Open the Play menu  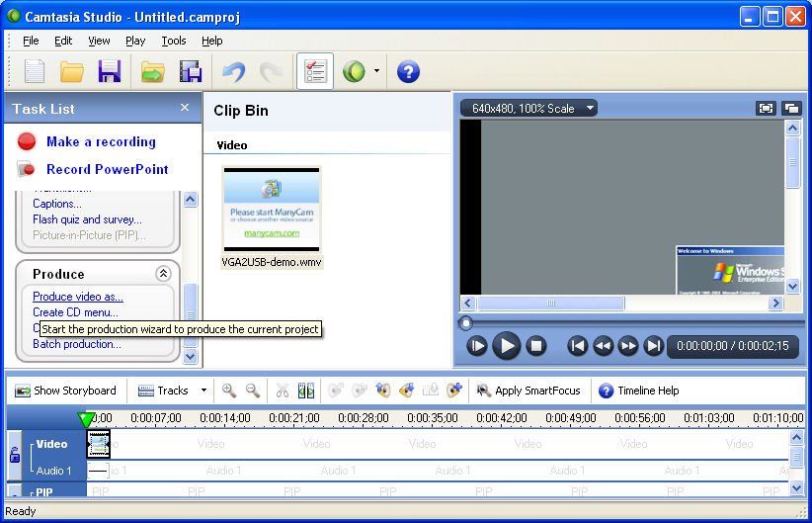[135, 41]
